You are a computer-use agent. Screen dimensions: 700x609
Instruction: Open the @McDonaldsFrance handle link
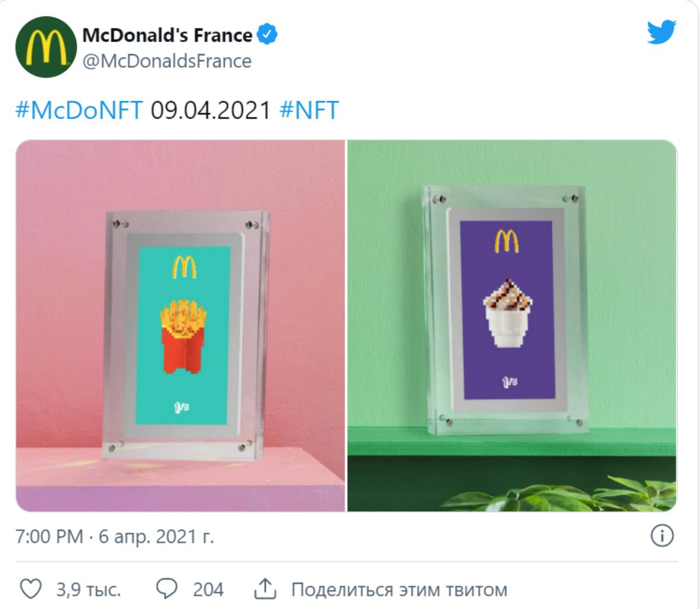pos(167,61)
